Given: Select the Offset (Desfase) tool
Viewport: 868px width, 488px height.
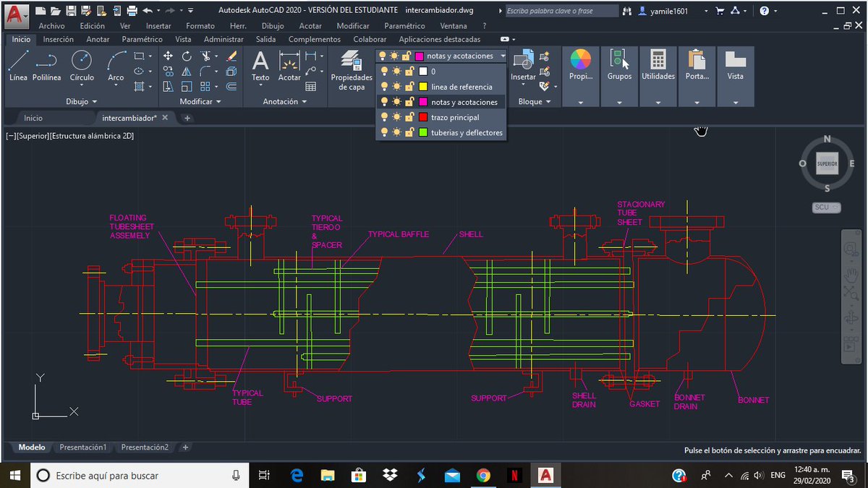Looking at the screenshot, I should click(231, 86).
